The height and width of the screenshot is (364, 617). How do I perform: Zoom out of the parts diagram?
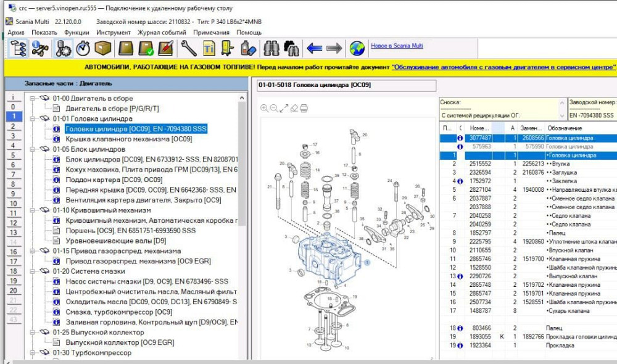pyautogui.click(x=274, y=108)
